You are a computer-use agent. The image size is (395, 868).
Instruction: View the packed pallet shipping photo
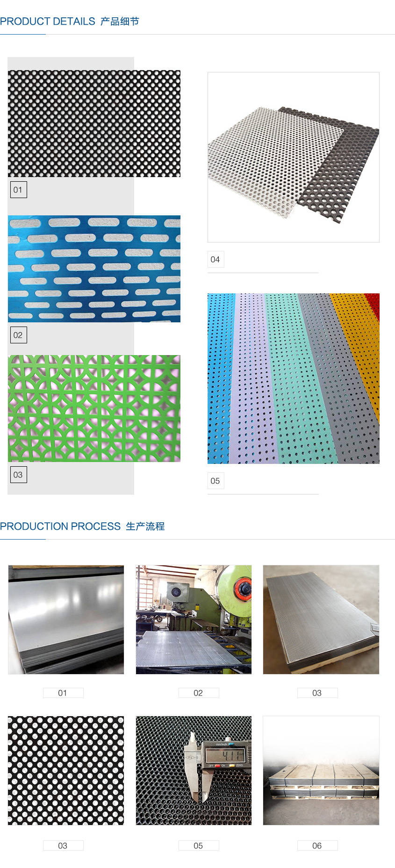321,771
